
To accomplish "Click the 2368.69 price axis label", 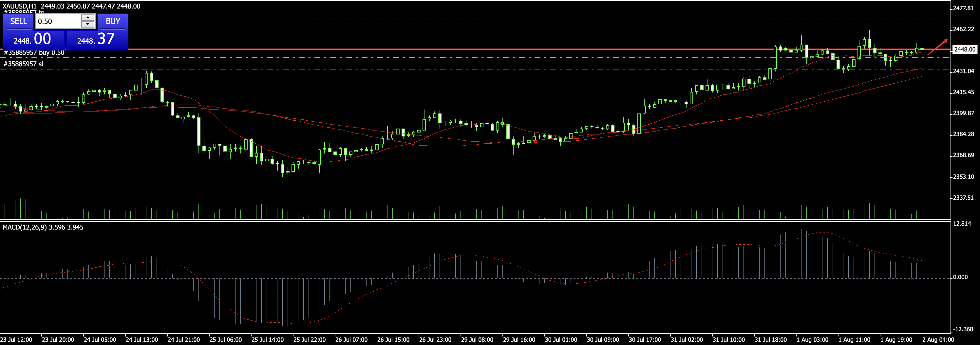I will 964,155.
